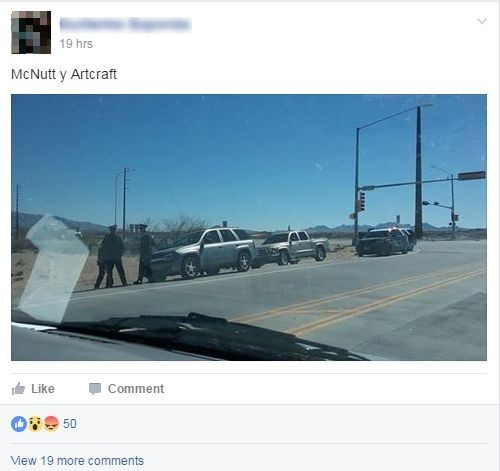The width and height of the screenshot is (500, 471).
Task: Show the list of 50 reactions
Action: [70, 424]
